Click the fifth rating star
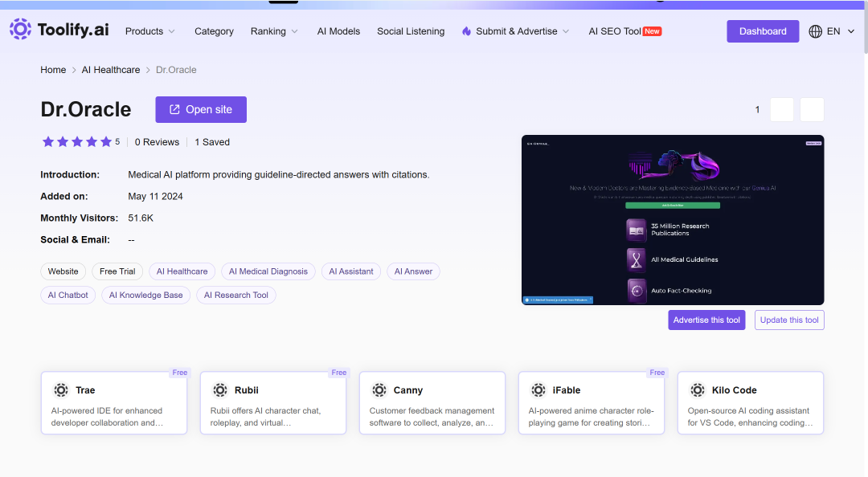 tap(106, 142)
